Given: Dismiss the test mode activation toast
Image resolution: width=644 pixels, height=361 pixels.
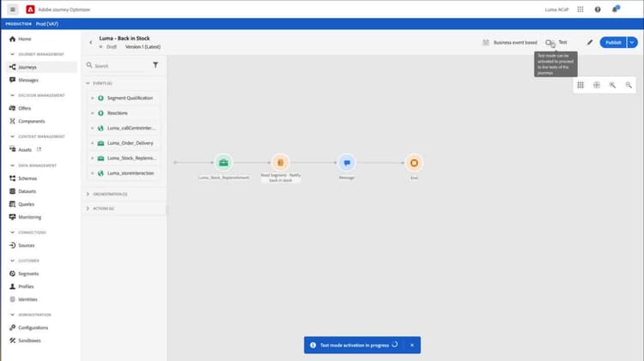Looking at the screenshot, I should 412,345.
